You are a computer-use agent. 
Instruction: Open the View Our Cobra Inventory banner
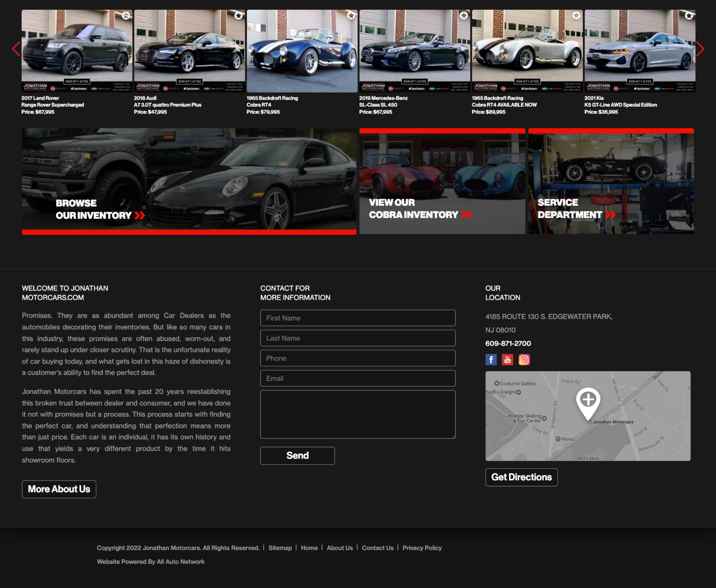click(442, 181)
